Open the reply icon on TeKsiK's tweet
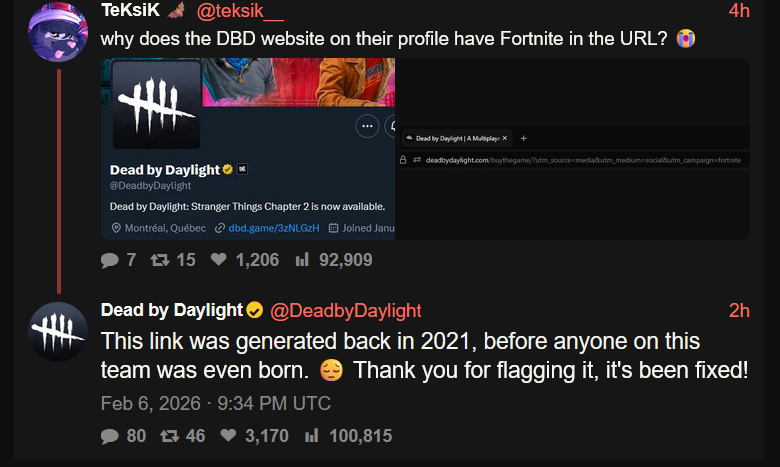 point(109,260)
